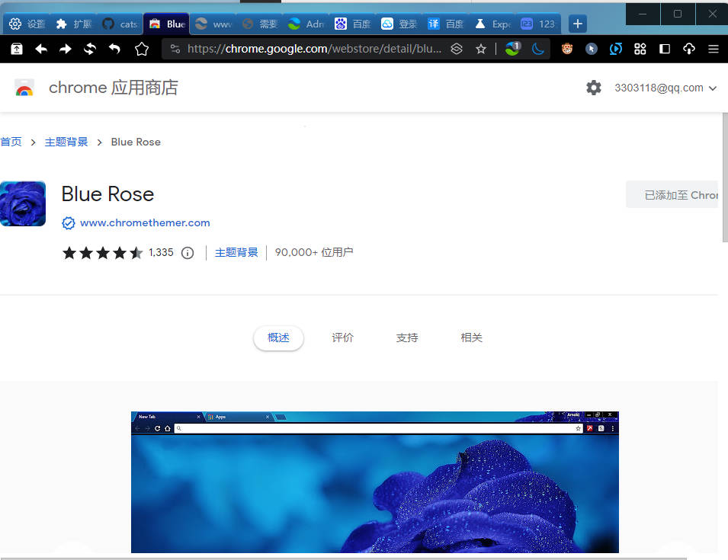Click the 1,335 rating count
728x560 pixels.
161,252
